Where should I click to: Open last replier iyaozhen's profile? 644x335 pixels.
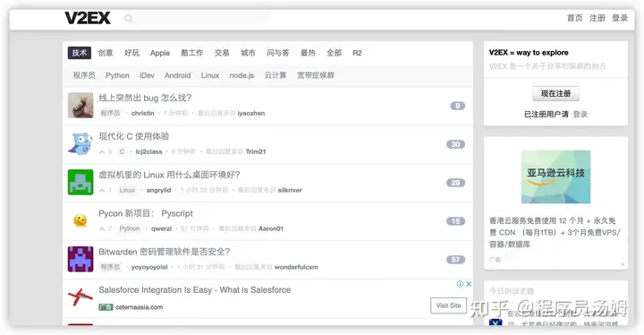point(251,113)
